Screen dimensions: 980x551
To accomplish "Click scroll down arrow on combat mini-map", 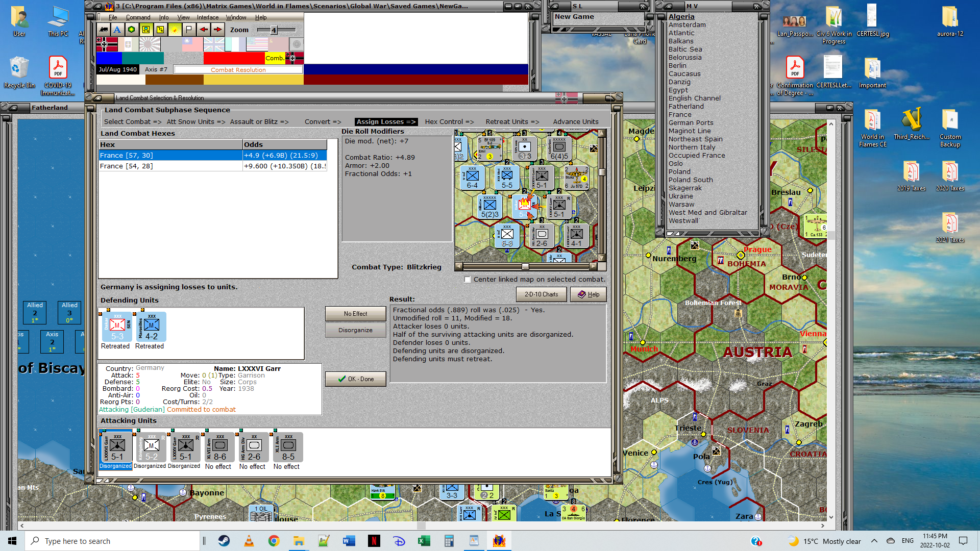I will (602, 258).
